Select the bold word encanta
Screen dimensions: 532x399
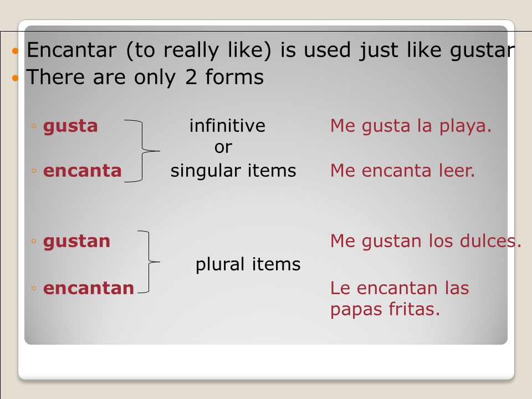[83, 171]
